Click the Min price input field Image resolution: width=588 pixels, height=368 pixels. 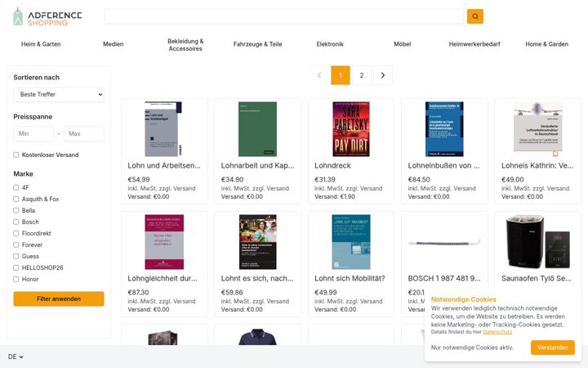click(x=33, y=133)
